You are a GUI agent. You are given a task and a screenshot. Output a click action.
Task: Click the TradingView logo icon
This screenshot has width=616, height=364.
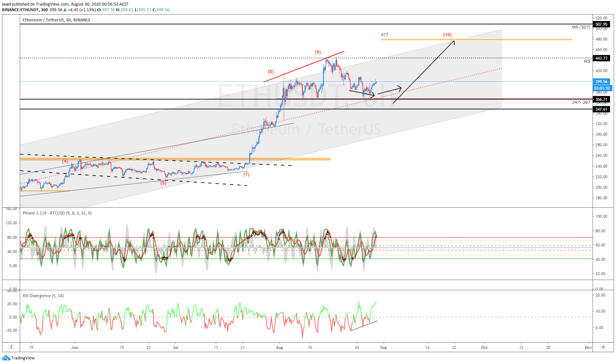click(x=6, y=358)
